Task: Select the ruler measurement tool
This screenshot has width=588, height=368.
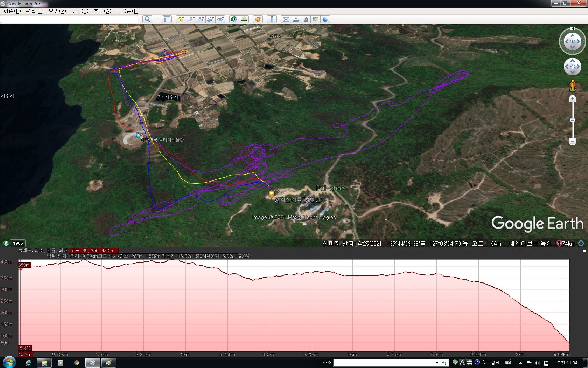Action: (x=272, y=19)
